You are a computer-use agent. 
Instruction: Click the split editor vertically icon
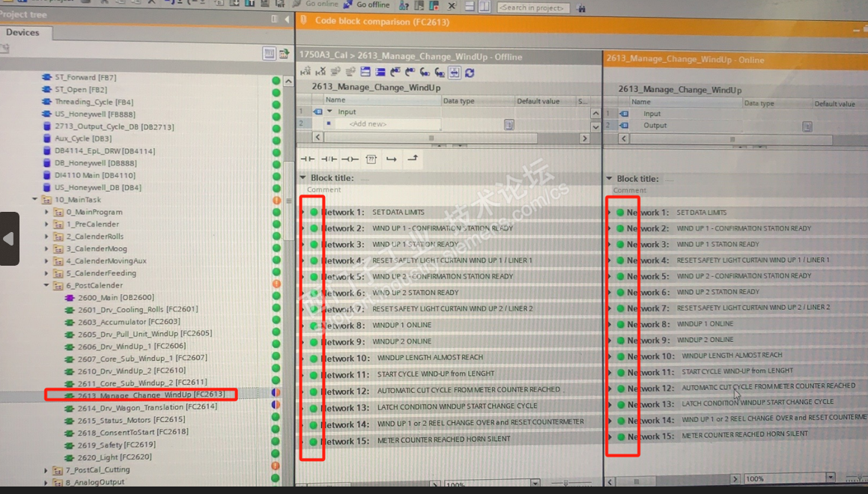coord(485,7)
